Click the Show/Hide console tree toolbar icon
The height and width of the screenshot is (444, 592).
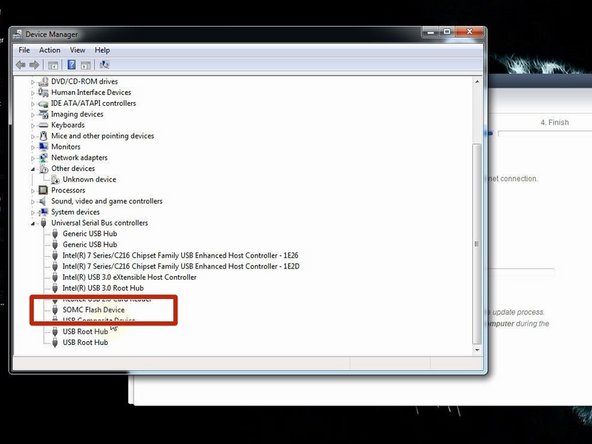(53, 65)
